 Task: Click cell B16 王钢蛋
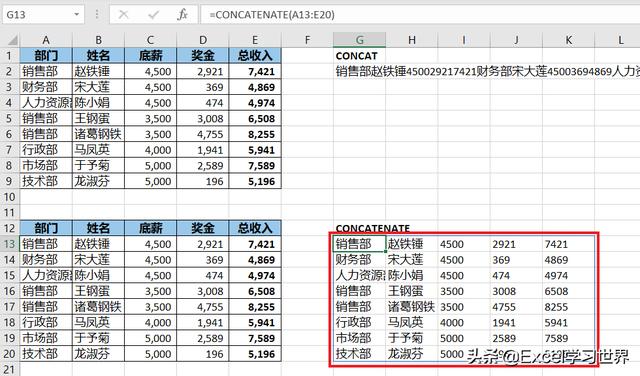(x=98, y=291)
